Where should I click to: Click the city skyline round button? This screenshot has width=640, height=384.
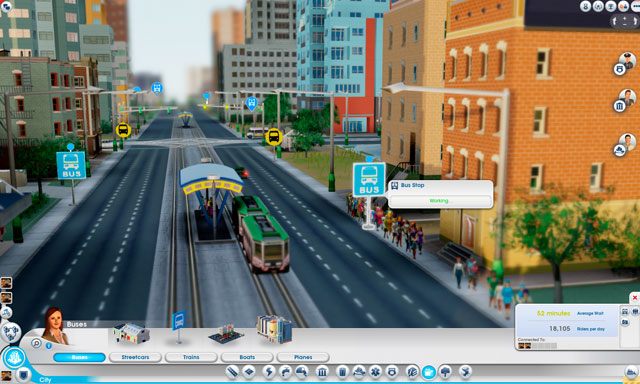(x=14, y=358)
